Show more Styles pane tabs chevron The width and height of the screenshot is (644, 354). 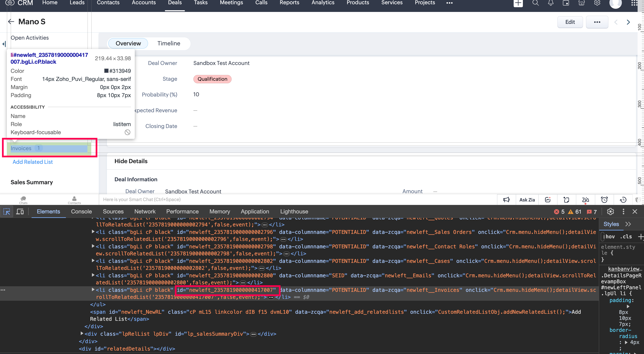(x=628, y=224)
